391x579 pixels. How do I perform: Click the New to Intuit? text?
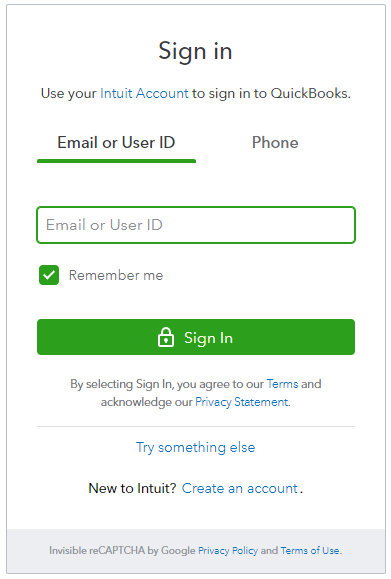click(x=133, y=489)
